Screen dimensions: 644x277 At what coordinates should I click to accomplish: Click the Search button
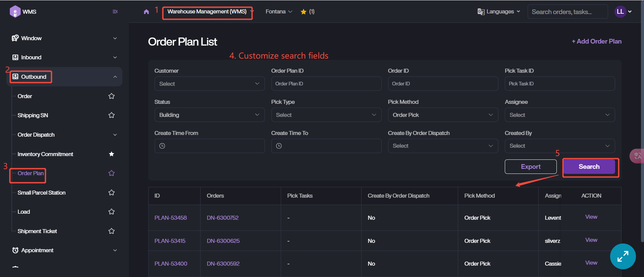tap(589, 167)
